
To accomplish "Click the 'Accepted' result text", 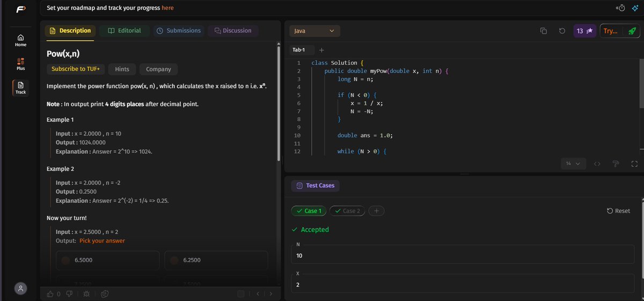I will point(314,230).
